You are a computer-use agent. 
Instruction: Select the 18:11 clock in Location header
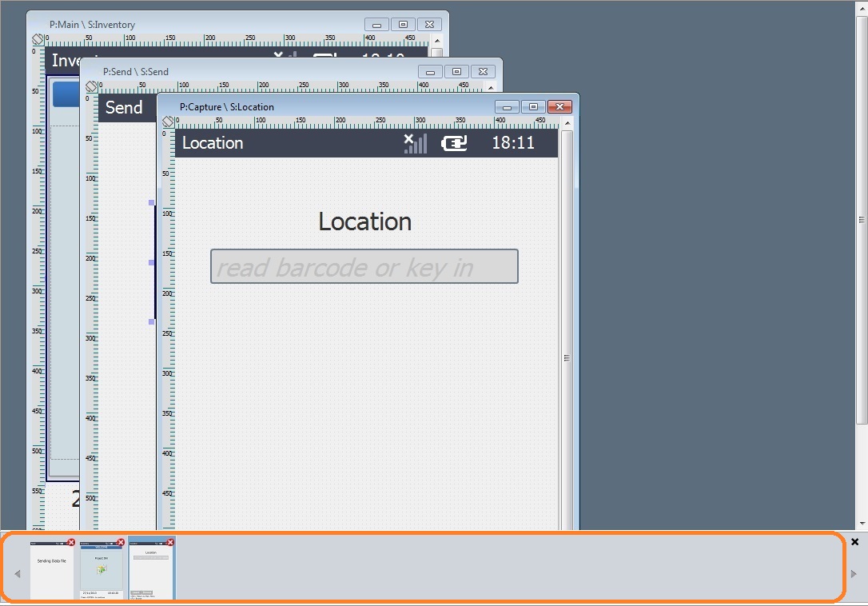(512, 143)
